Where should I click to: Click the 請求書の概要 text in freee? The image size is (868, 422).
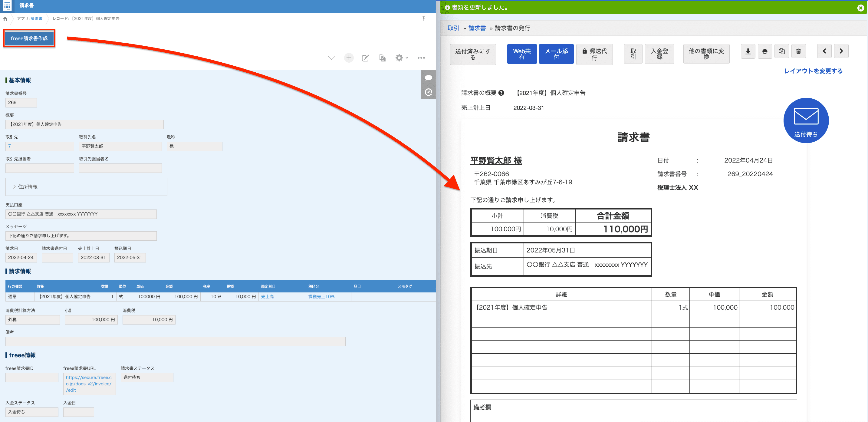point(551,93)
